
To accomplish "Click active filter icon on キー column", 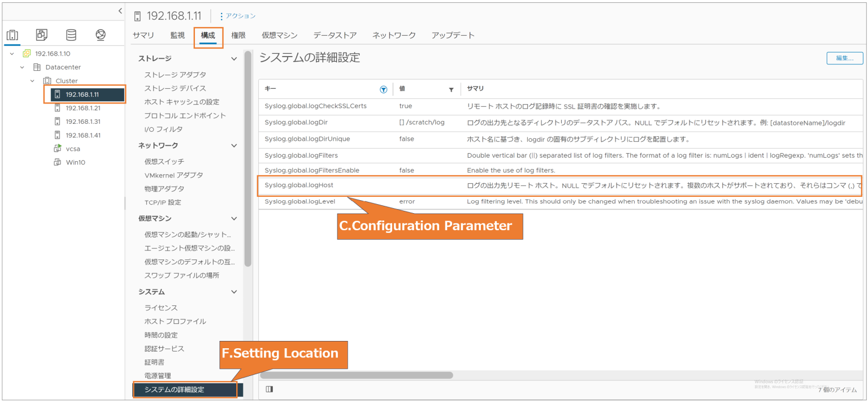I will pyautogui.click(x=384, y=89).
